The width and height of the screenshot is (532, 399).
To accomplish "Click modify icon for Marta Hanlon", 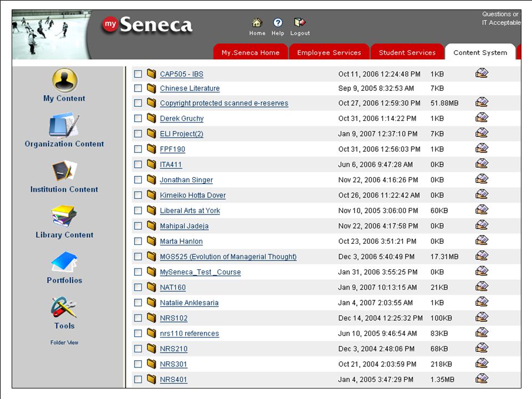I will tap(482, 240).
